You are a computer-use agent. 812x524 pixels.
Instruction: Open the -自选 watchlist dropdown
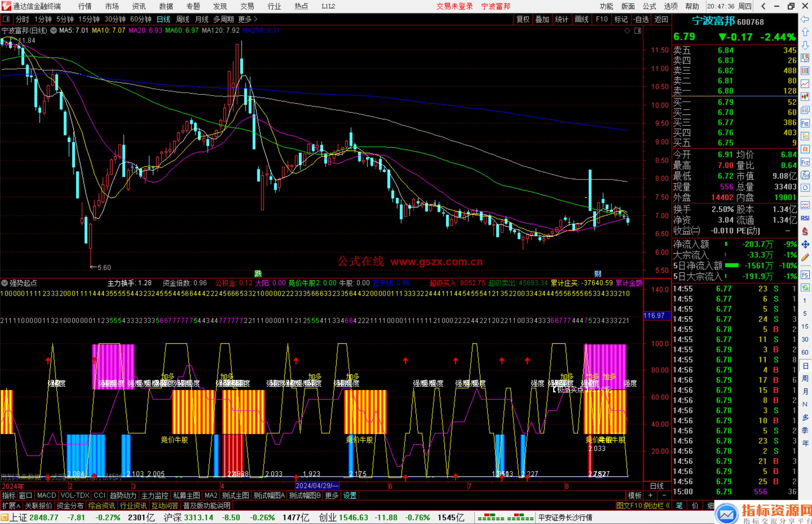pos(641,19)
